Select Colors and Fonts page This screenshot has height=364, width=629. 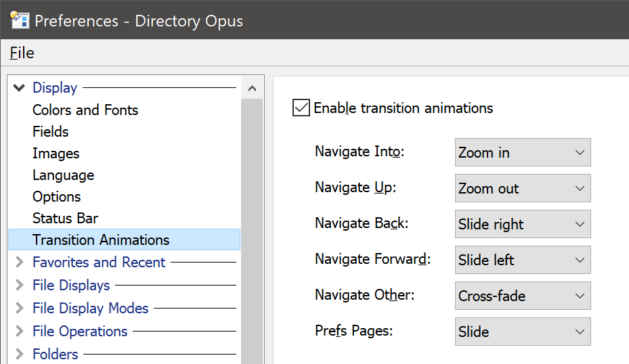[85, 110]
